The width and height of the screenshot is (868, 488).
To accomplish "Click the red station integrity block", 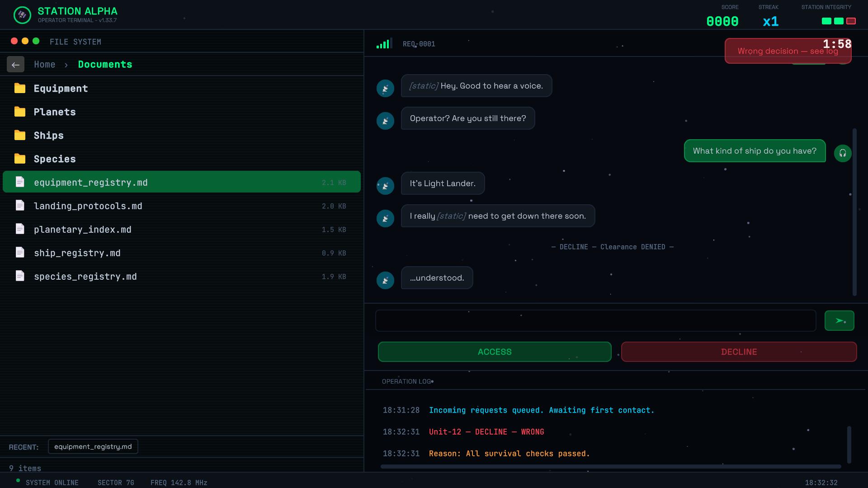I will point(851,21).
